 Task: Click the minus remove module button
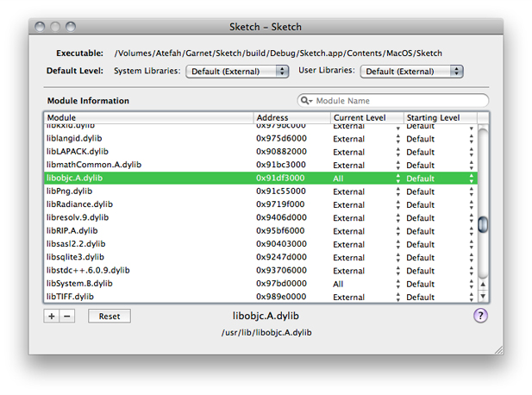67,317
